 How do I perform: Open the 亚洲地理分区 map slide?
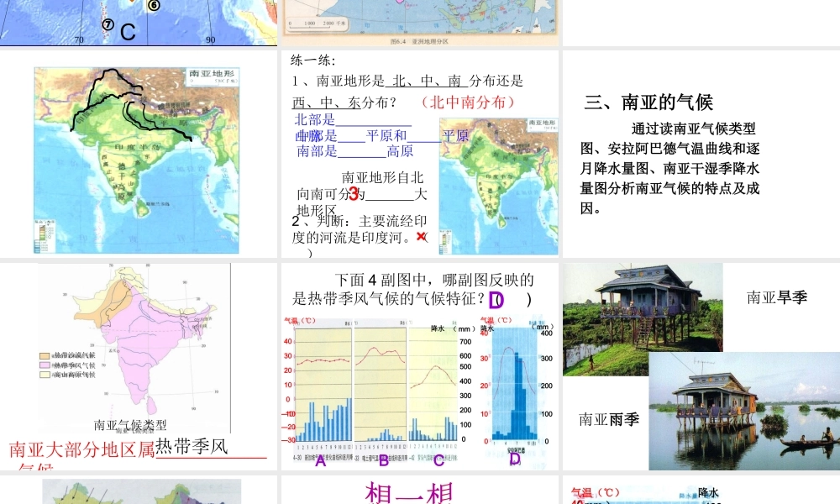point(420,23)
